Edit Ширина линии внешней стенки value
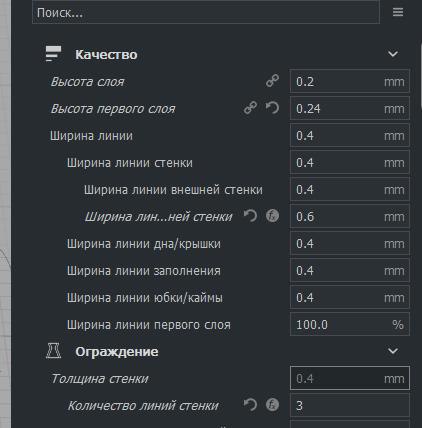422x428 pixels. [350, 189]
